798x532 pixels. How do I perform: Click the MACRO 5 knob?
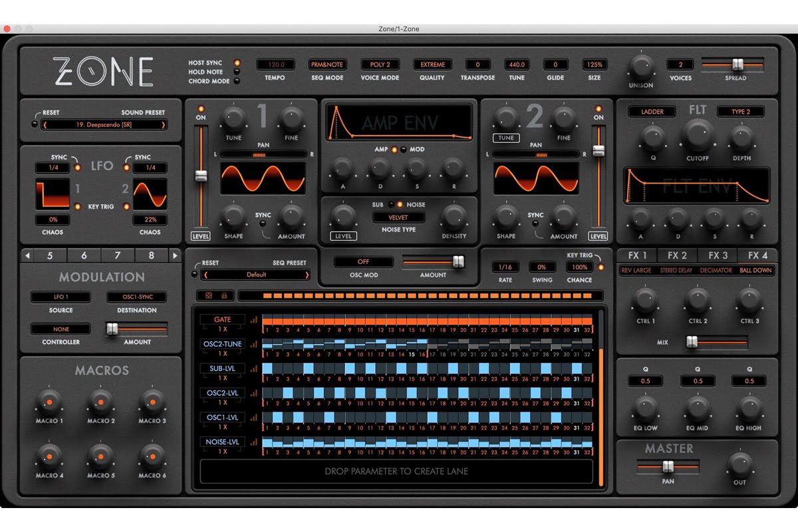pyautogui.click(x=100, y=456)
